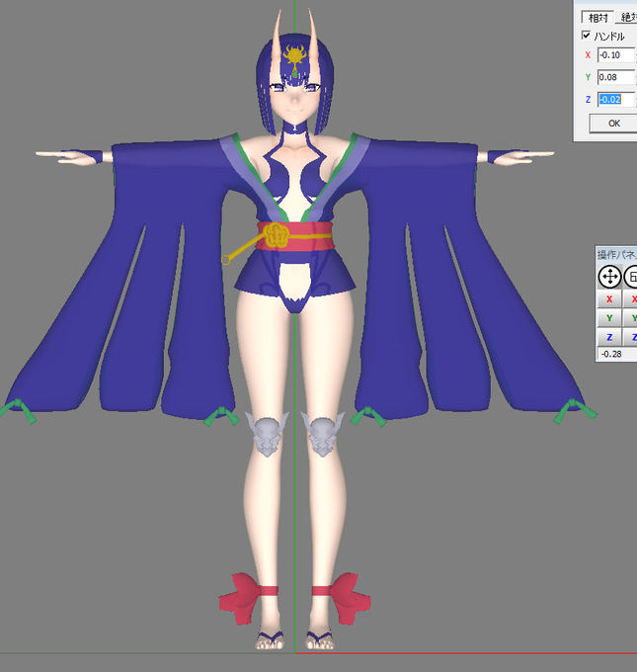637x672 pixels.
Task: Click the X field showing -0.10
Action: (x=616, y=55)
